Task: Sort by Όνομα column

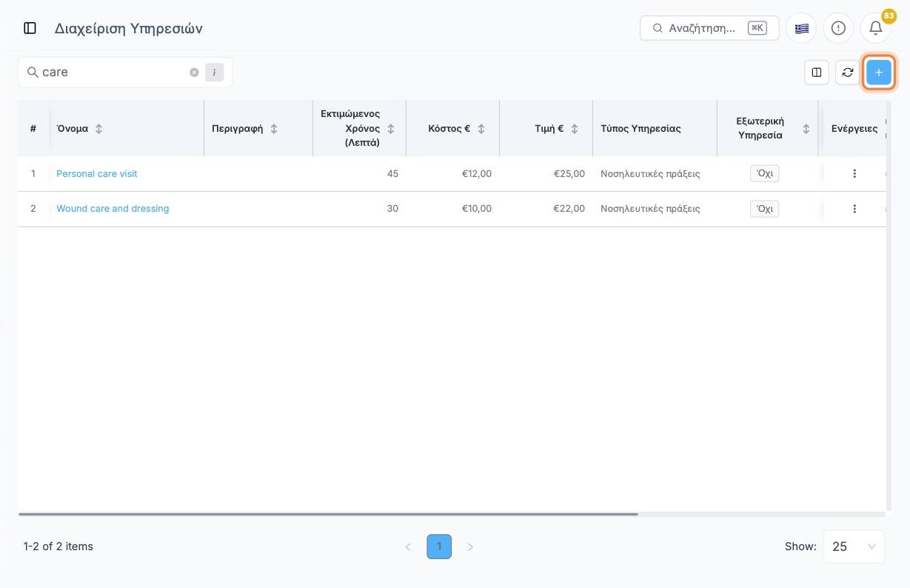Action: pyautogui.click(x=99, y=129)
